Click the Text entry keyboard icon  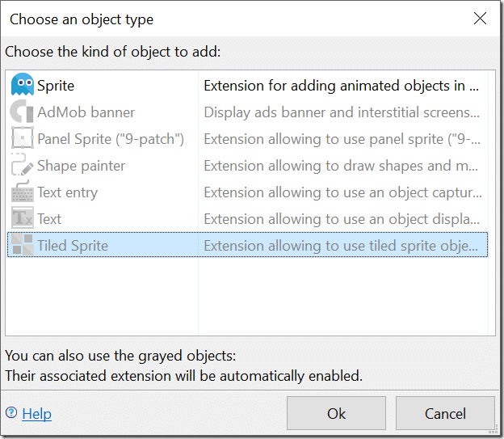22,192
